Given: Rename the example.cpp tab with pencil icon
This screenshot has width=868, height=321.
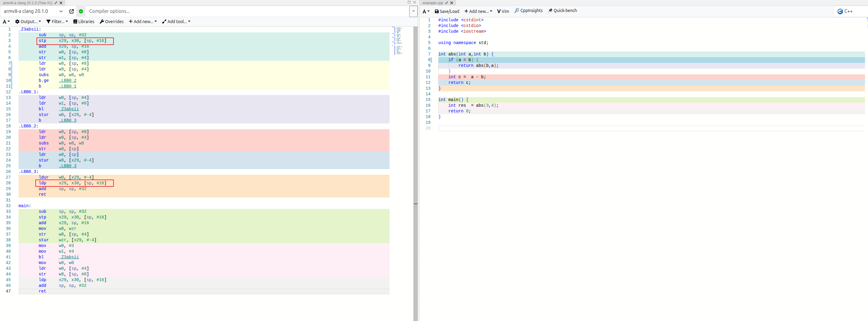Looking at the screenshot, I should tap(446, 3).
